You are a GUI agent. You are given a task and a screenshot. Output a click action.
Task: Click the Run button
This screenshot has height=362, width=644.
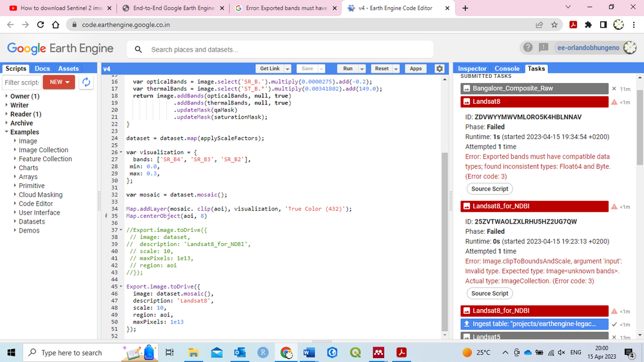pyautogui.click(x=348, y=69)
